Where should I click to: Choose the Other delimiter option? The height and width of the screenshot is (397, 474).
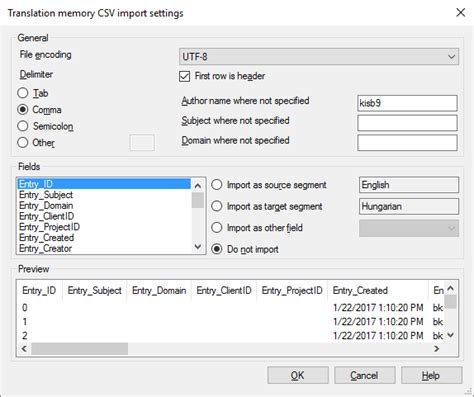[23, 143]
